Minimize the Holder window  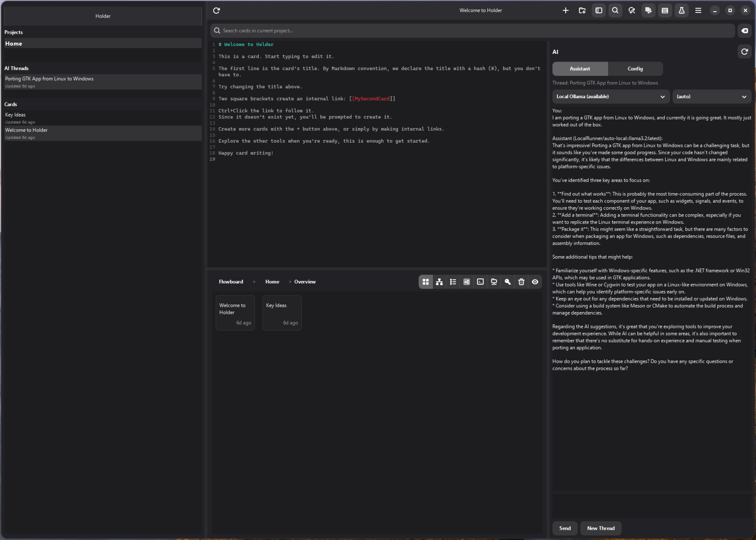(x=715, y=10)
